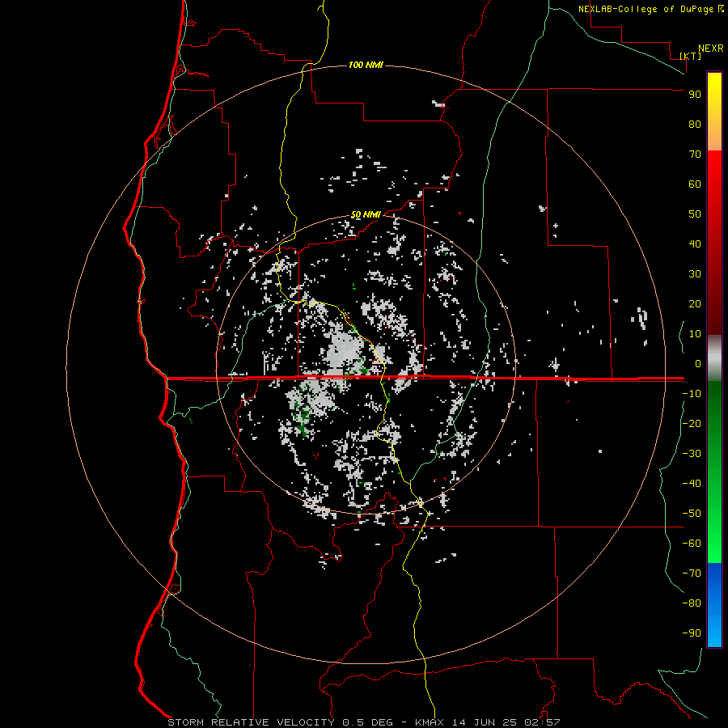
Task: Click the 90 value on velocity scale
Action: (695, 95)
